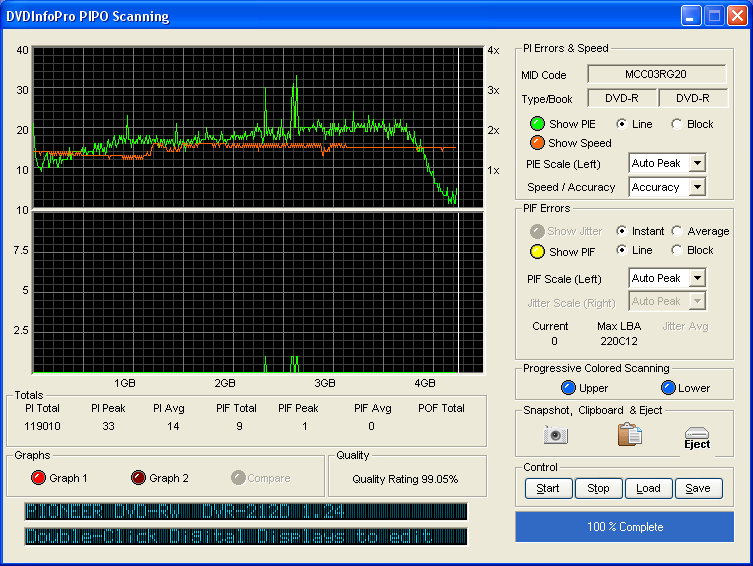Viewport: 753px width, 566px height.
Task: Take a snapshot with the camera icon
Action: tap(555, 435)
